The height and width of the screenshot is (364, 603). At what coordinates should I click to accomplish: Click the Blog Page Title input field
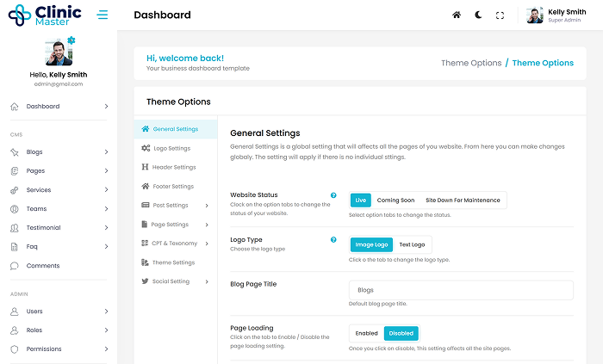(461, 290)
